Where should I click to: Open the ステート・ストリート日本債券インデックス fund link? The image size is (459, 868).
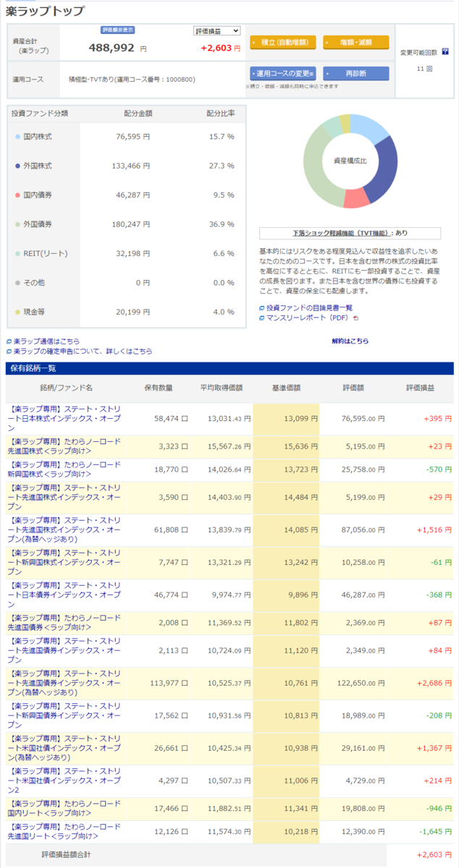point(65,595)
